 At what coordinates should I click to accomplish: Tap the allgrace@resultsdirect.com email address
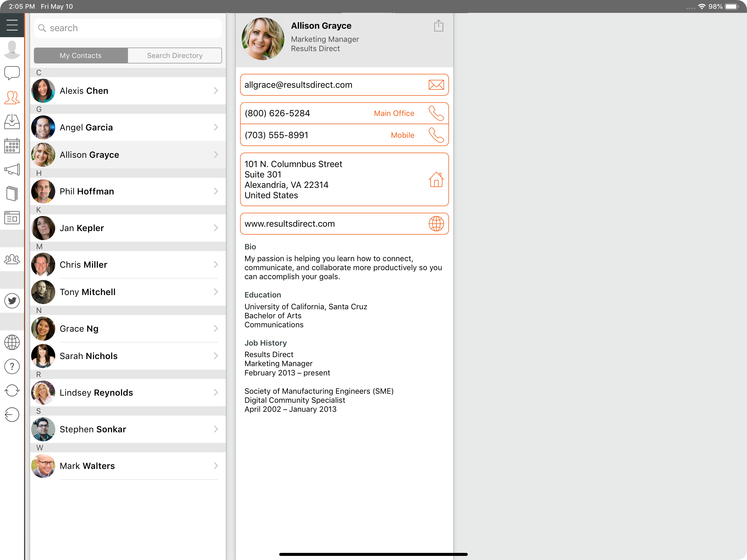point(298,85)
